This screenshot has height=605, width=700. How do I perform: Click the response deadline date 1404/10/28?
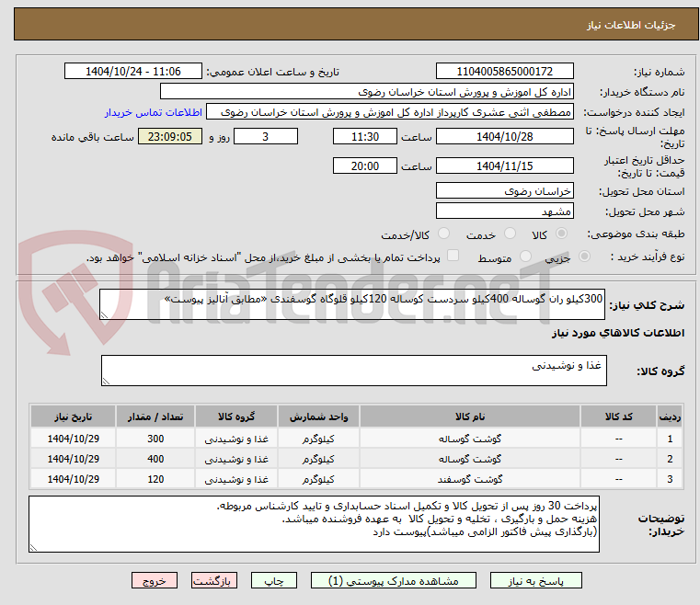[x=504, y=136]
